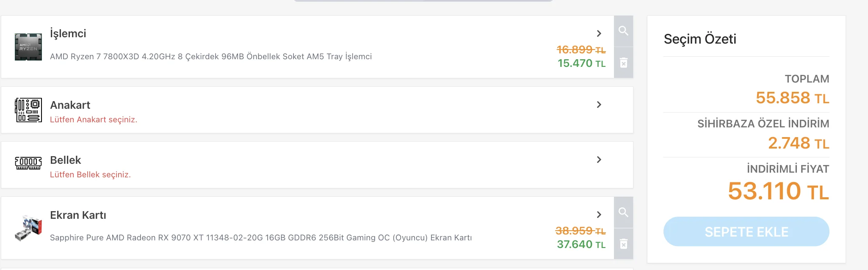Click the Sapphire graphics card thumbnail
868x270 pixels.
click(x=28, y=228)
